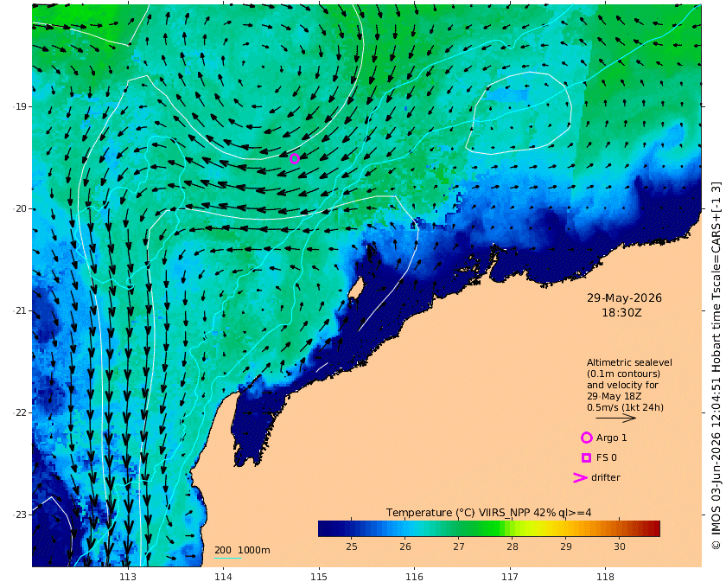Click the Argo 1 legend circle icon
The height and width of the screenshot is (588, 726).
pos(587,438)
